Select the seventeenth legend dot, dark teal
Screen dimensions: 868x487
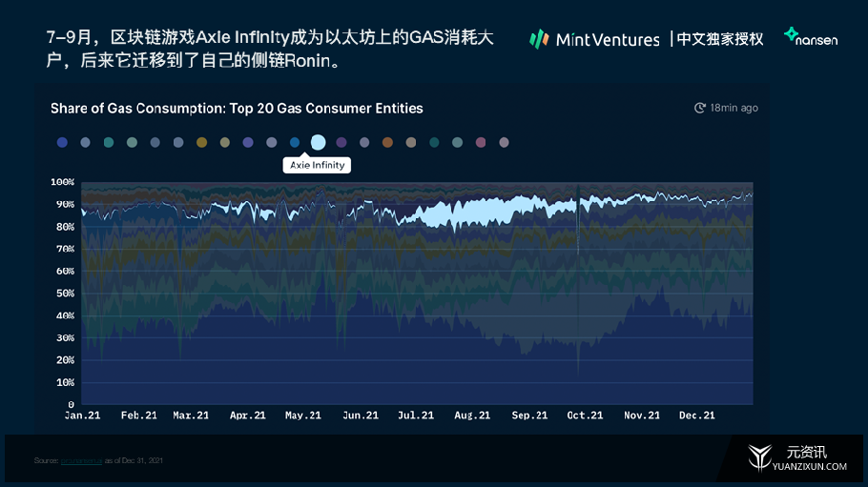(x=434, y=143)
